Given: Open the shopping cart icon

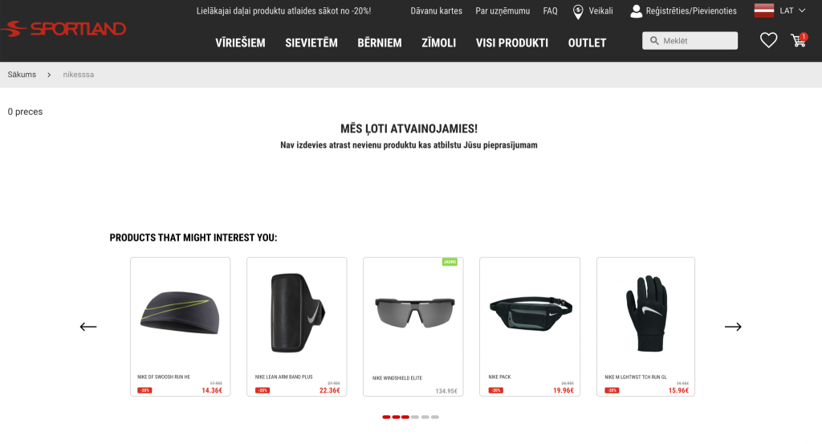Looking at the screenshot, I should 799,40.
